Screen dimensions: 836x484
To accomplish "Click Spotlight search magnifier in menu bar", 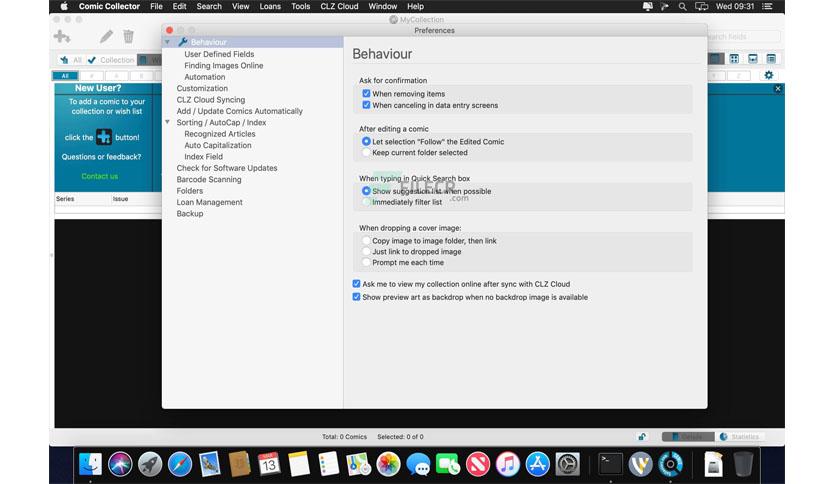I will (682, 6).
